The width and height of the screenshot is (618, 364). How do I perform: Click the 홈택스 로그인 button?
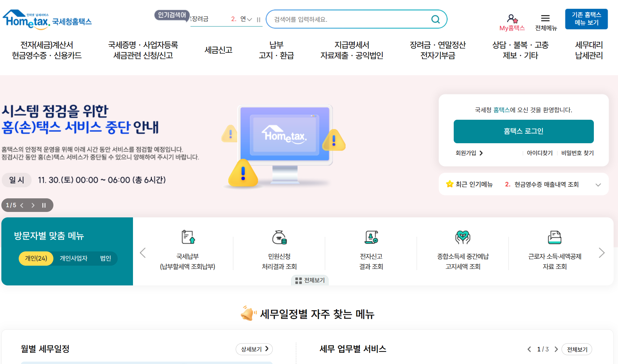[x=523, y=131]
